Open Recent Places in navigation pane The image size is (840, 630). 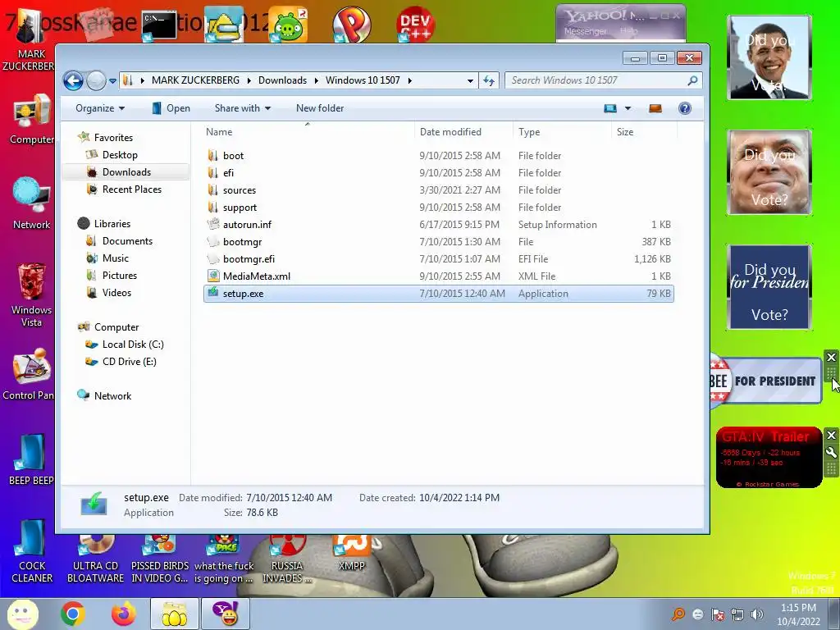point(132,189)
